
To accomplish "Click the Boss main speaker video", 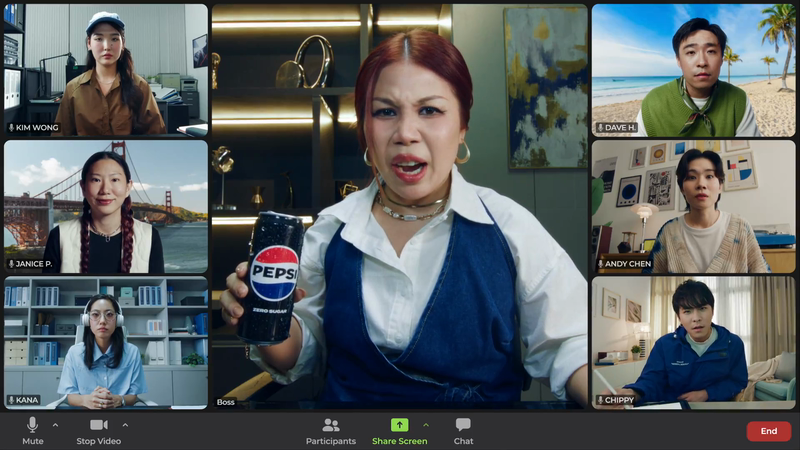I will coord(399,207).
